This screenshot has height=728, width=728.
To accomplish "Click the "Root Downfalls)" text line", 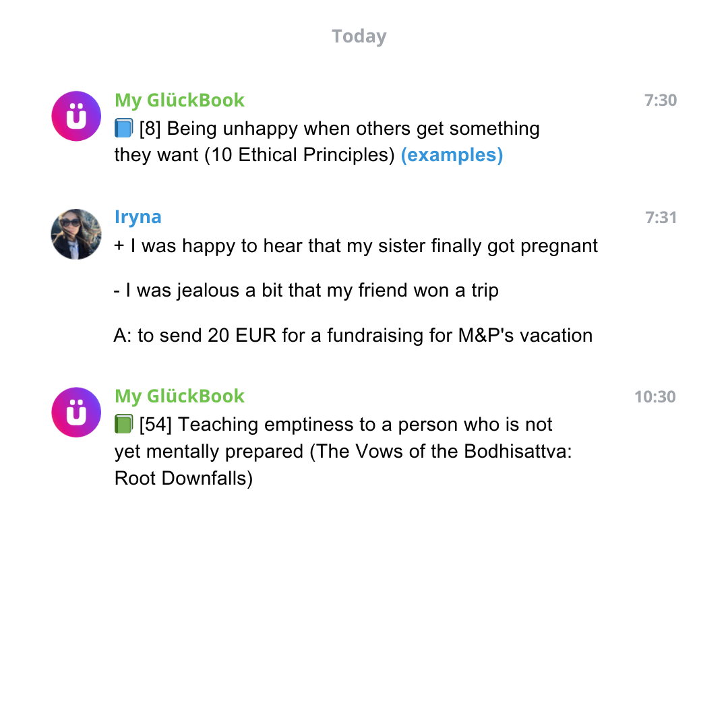I will (x=183, y=478).
